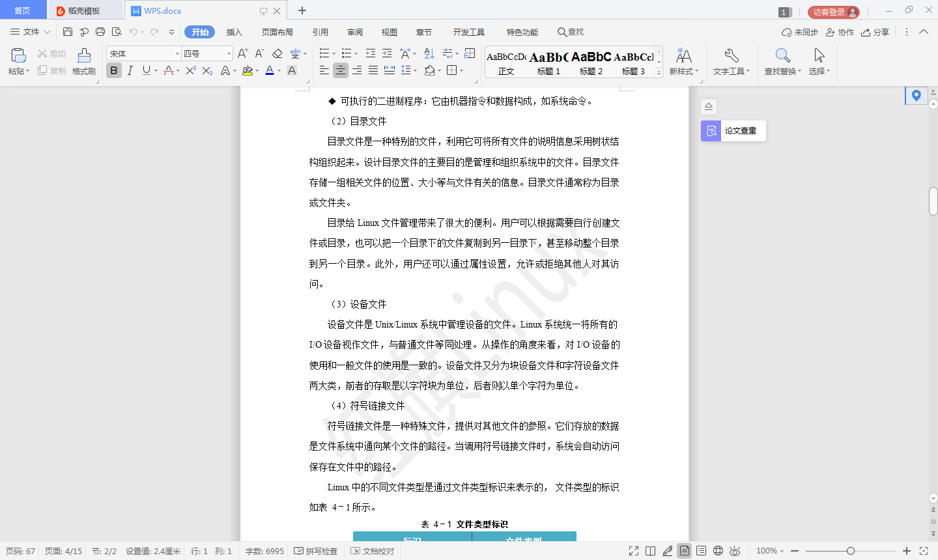Switch to the References (引用) tab

point(320,32)
